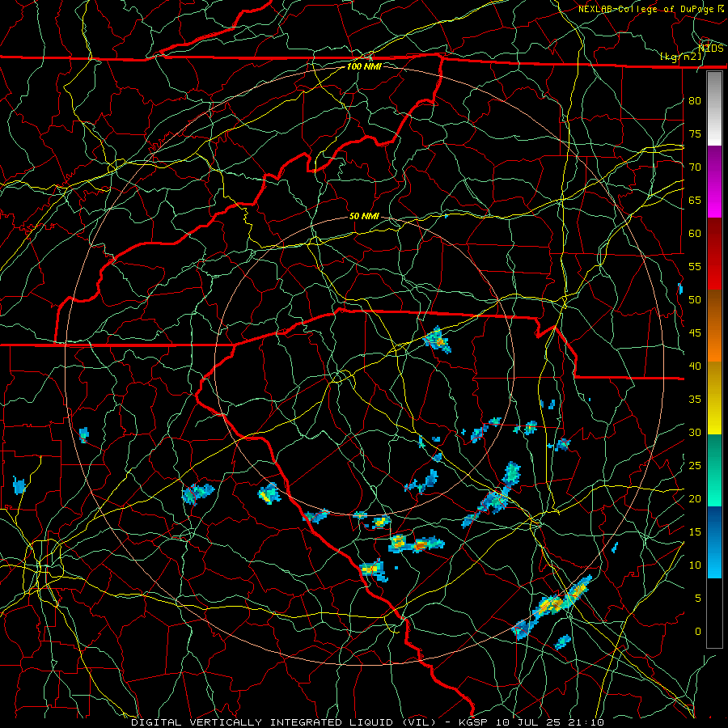Click the 60 value on the color scale
Screen dimensions: 728x728
(x=695, y=234)
